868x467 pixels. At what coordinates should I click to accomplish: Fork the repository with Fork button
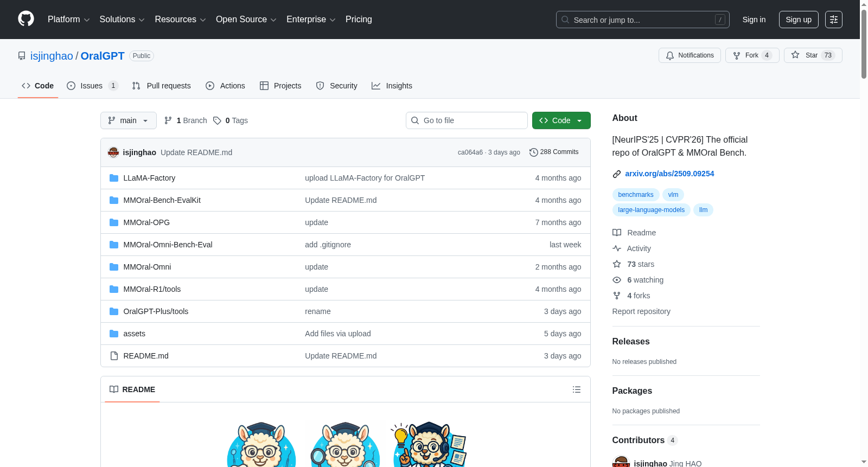(x=752, y=55)
